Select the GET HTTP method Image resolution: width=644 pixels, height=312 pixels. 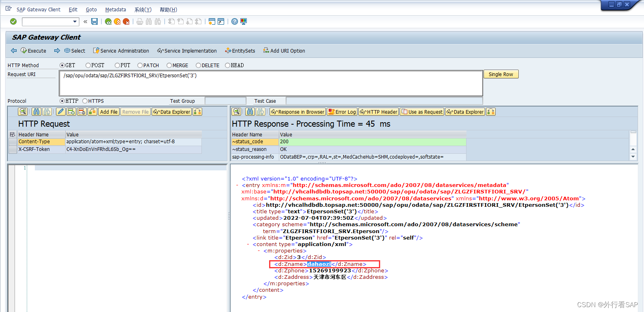tap(62, 65)
